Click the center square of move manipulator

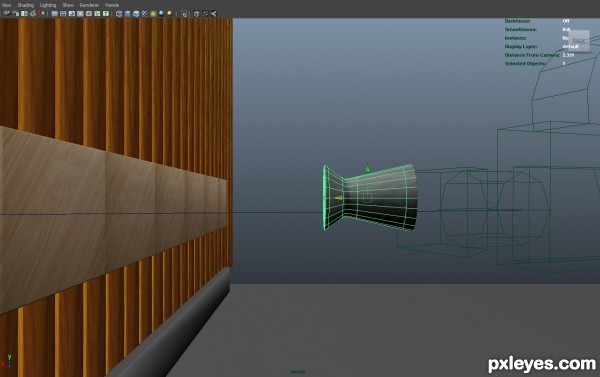click(x=367, y=197)
